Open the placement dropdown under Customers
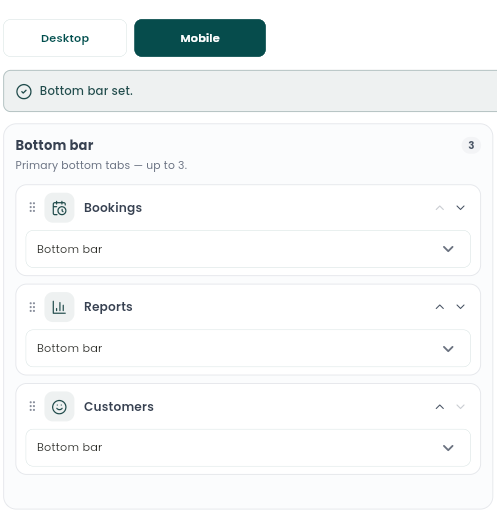 248,448
